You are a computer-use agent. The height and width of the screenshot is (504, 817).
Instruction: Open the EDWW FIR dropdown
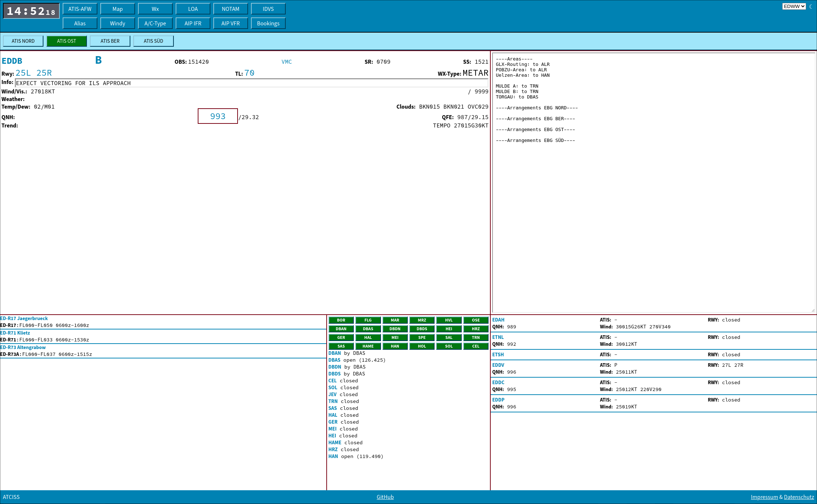[793, 7]
